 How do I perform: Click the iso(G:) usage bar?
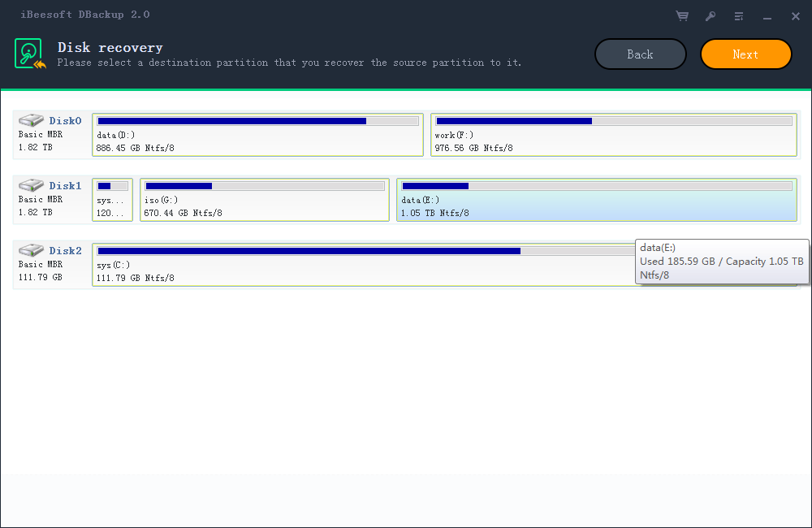[265, 186]
